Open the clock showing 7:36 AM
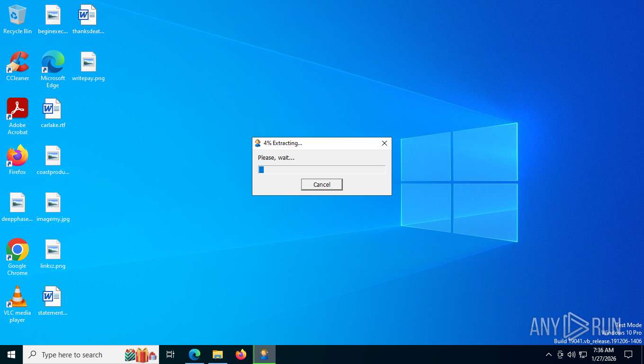Screen dimensions: 644x364 (x=603, y=355)
